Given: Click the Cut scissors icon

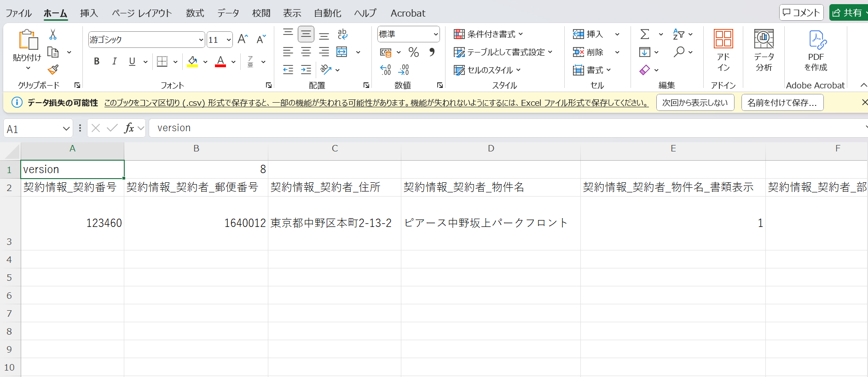Looking at the screenshot, I should (x=53, y=35).
